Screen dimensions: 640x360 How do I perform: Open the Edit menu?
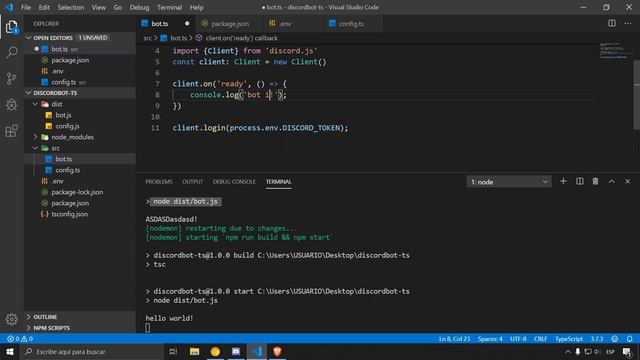44,7
